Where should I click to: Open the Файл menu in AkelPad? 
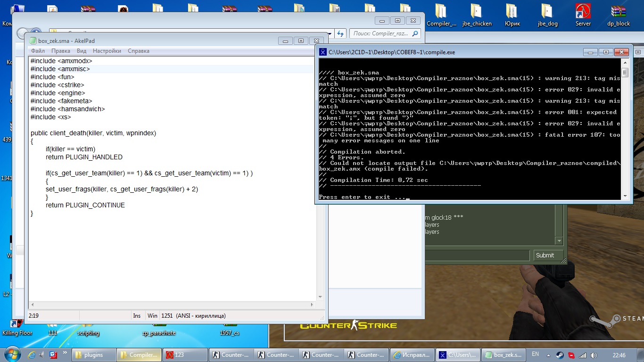coord(38,51)
